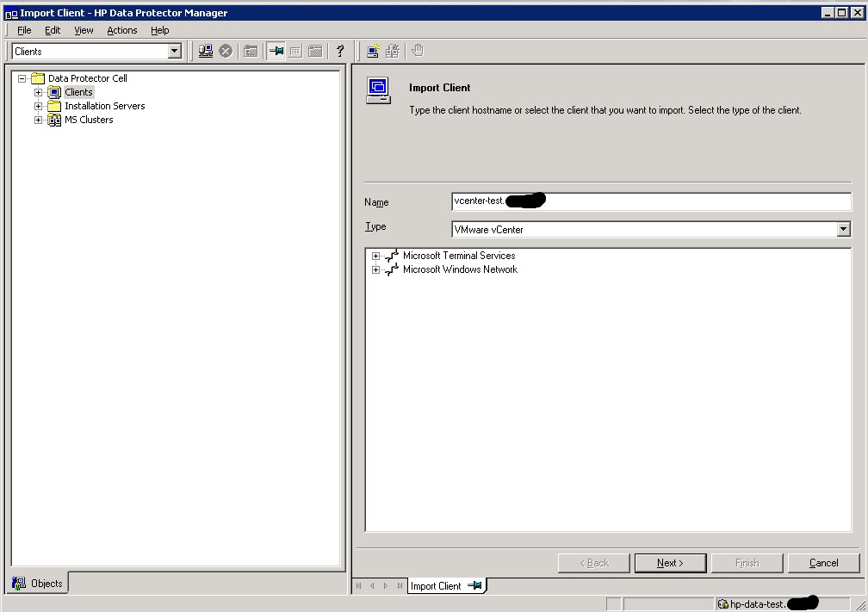Collapse the Data Protector Cell node

22,78
